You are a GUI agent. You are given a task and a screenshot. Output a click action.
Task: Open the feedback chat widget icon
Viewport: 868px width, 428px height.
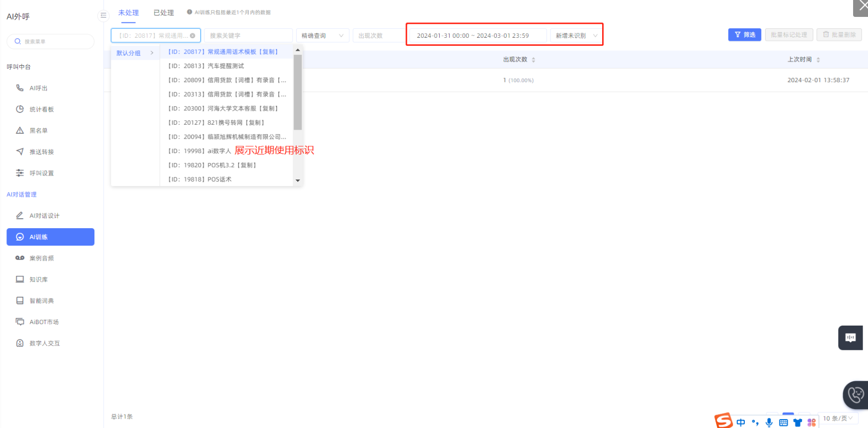[850, 338]
